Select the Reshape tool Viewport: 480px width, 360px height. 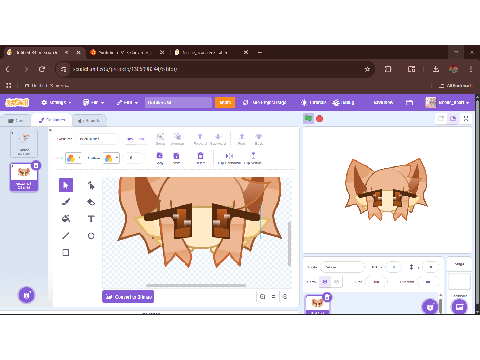tap(91, 185)
